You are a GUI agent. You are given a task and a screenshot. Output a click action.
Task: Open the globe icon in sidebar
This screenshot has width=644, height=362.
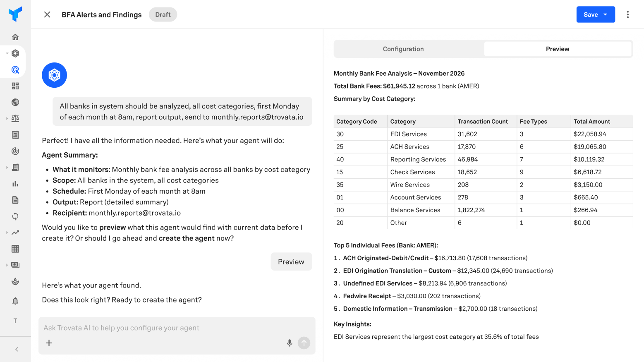click(x=15, y=102)
